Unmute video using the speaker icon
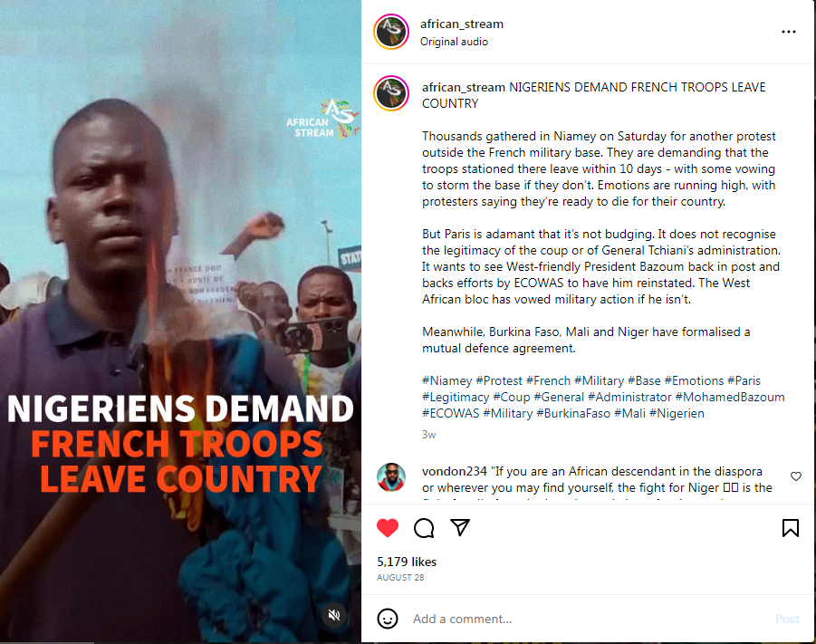Screen dimensions: 816x644 pos(334,615)
